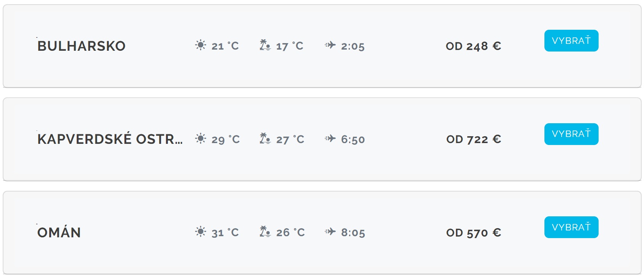Select Bulharsko with the Vybrať button
This screenshot has width=644, height=277.
(571, 40)
